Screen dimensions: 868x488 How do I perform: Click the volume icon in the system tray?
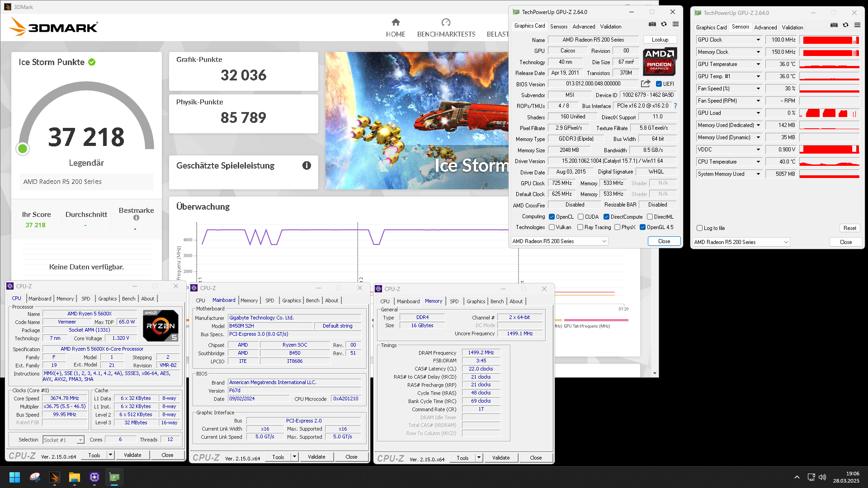[x=822, y=477]
